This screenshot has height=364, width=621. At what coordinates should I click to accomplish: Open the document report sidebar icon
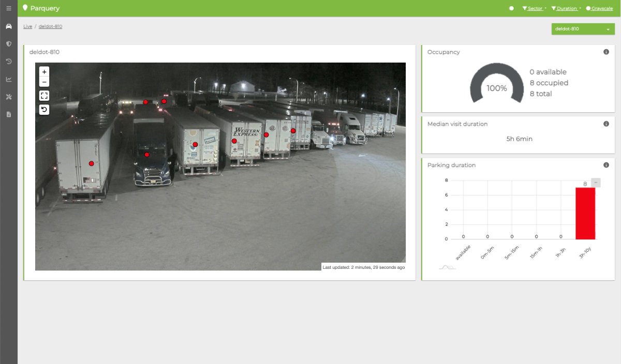click(9, 114)
